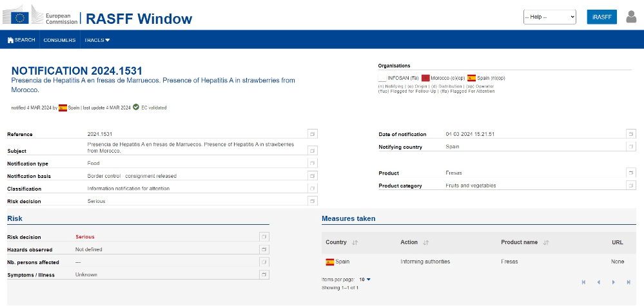This screenshot has width=644, height=306.
Task: Click the user profile icon
Action: (x=631, y=17)
